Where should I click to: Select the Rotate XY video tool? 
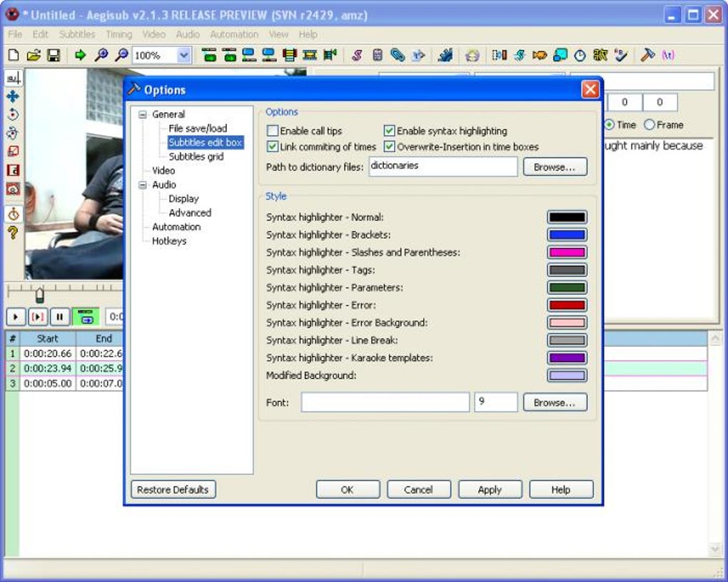pyautogui.click(x=13, y=133)
